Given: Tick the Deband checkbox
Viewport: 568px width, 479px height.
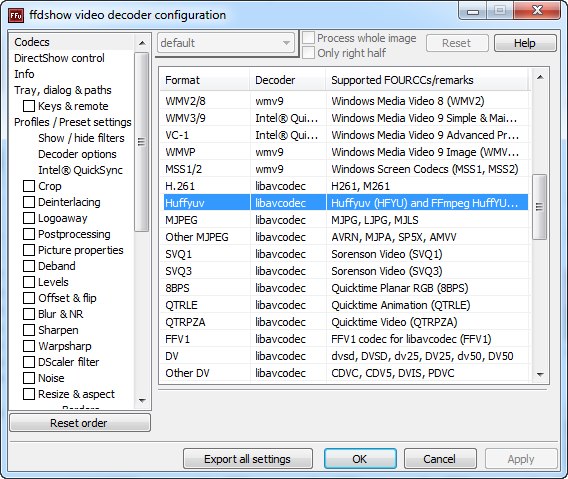Looking at the screenshot, I should pyautogui.click(x=29, y=266).
